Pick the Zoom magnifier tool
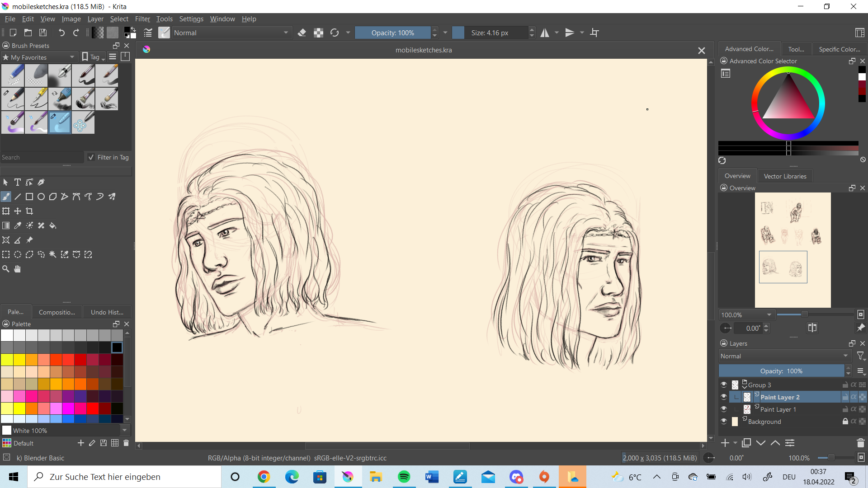Image resolution: width=868 pixels, height=488 pixels. 6,269
